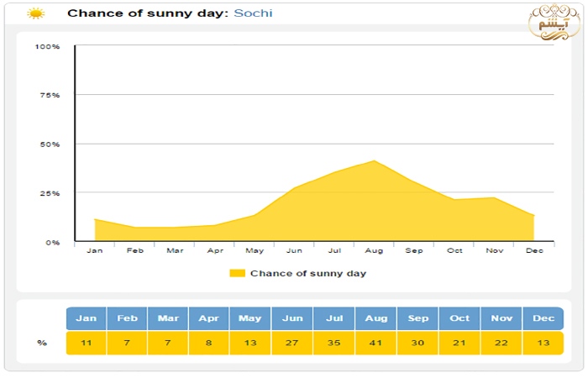Click the 75% y-axis label

50,95
